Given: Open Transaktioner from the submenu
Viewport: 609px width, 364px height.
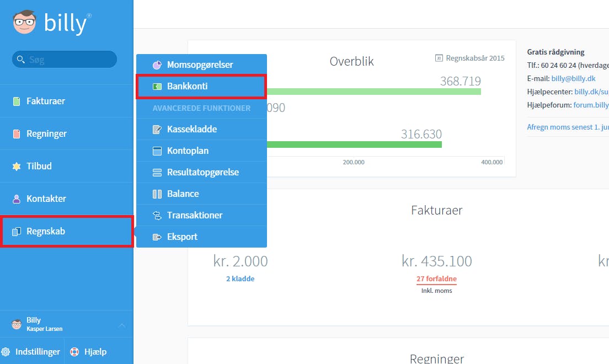Looking at the screenshot, I should 201,215.
